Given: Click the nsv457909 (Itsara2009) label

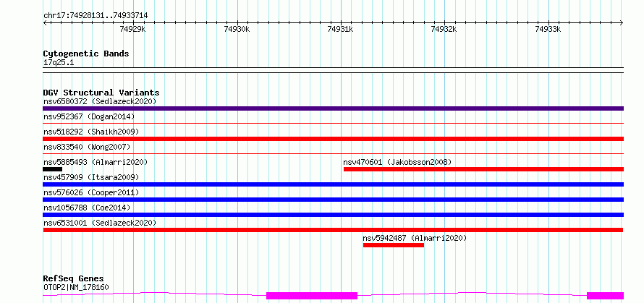Looking at the screenshot, I should (x=91, y=177).
